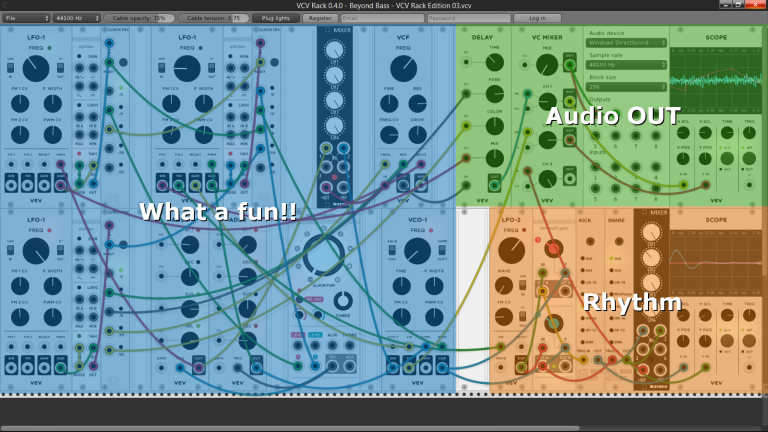Click the VCF HPF output jack
The height and width of the screenshot is (432, 768).
click(421, 185)
